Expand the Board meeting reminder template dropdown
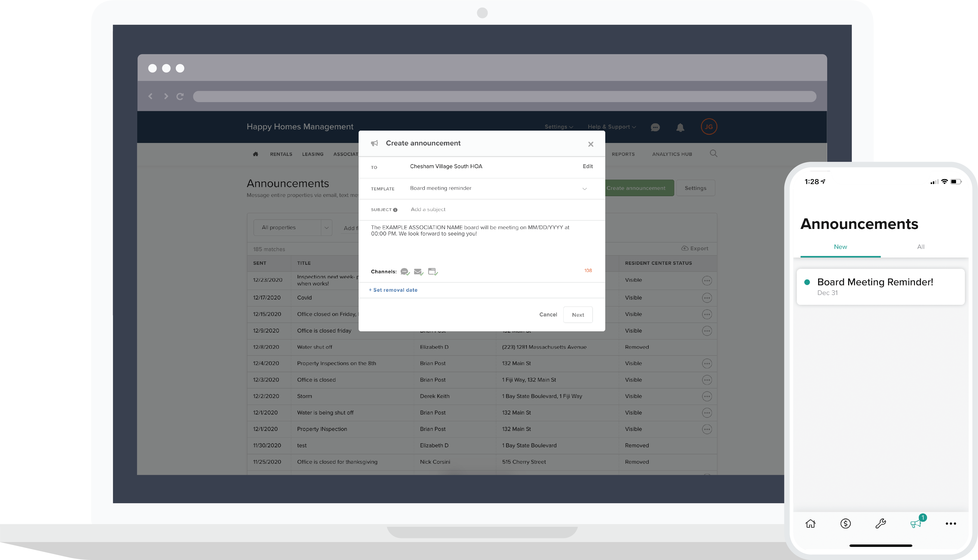The width and height of the screenshot is (978, 560). 584,188
